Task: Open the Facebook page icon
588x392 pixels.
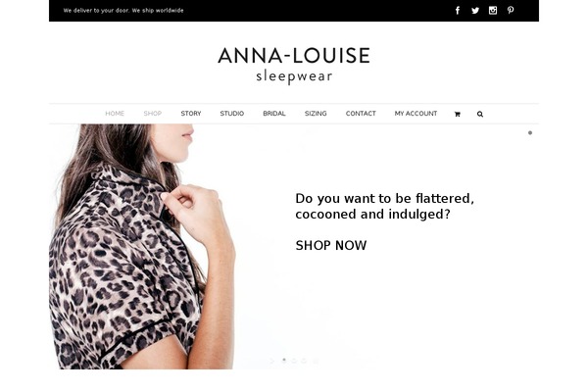Action: pos(458,11)
